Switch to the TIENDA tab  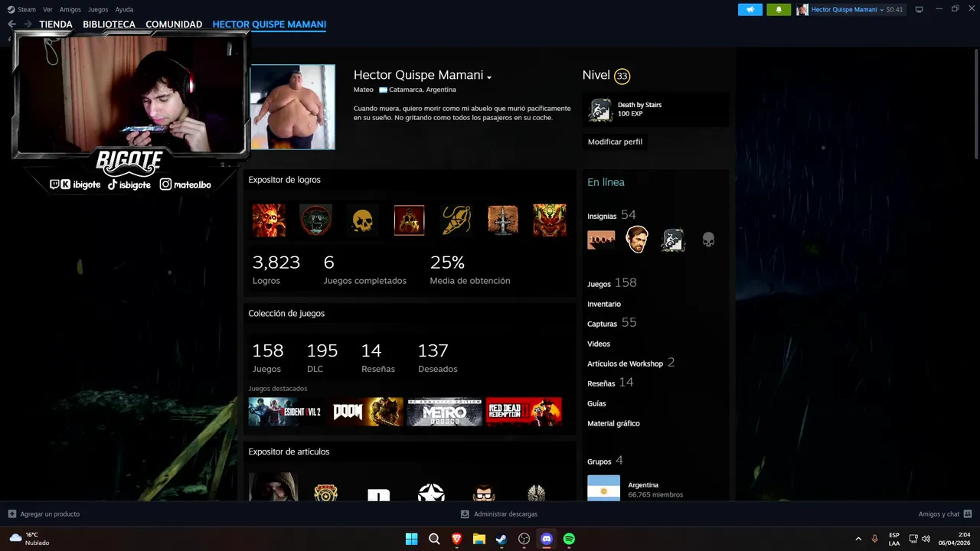pos(56,24)
